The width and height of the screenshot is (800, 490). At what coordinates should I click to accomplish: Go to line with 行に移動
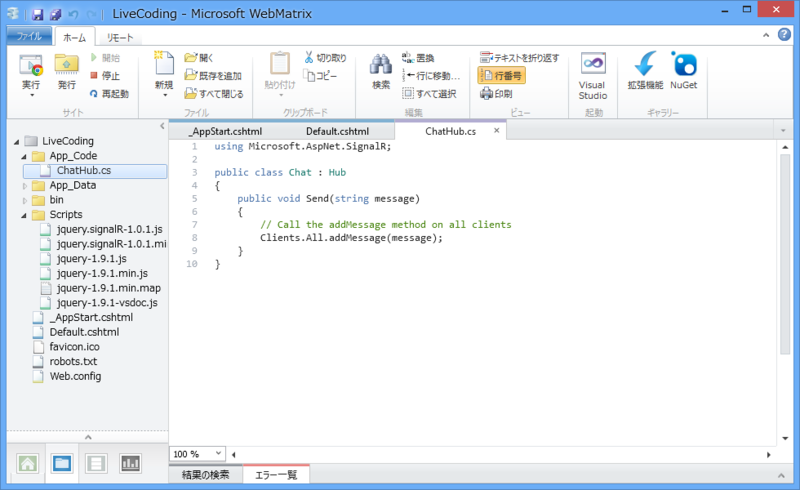click(x=431, y=76)
